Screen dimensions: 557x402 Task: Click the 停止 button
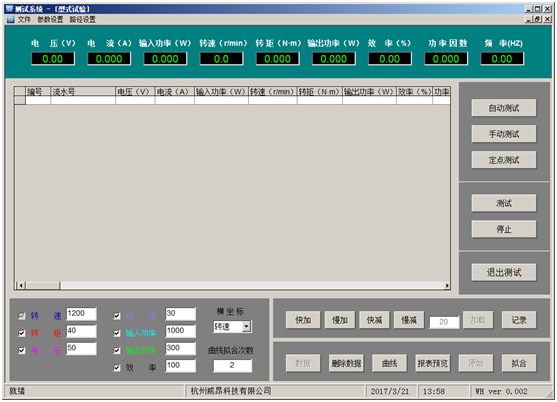(504, 229)
